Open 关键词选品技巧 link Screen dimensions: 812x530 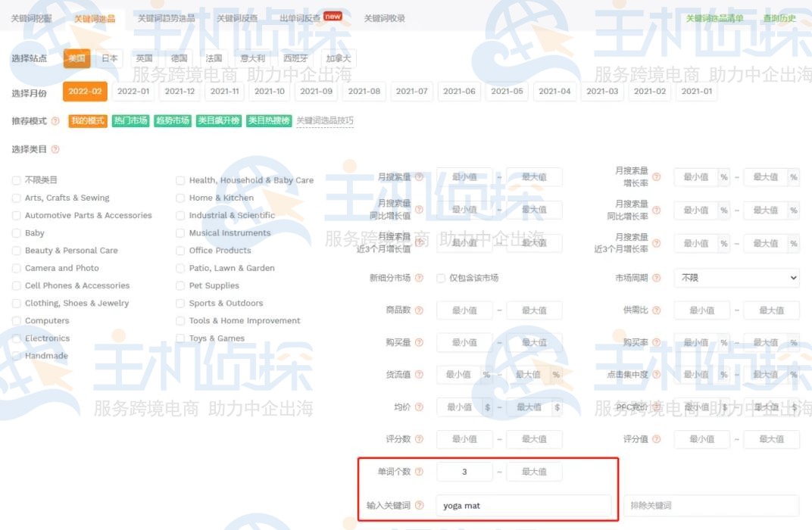tap(325, 120)
